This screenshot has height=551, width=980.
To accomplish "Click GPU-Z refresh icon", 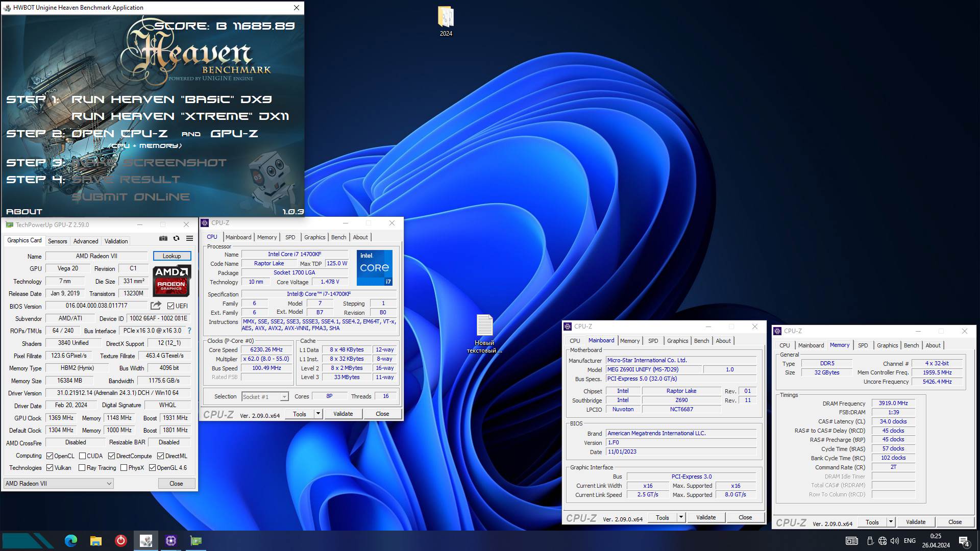I will tap(176, 238).
